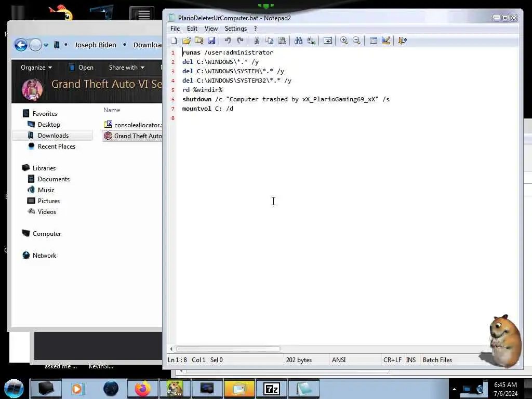The width and height of the screenshot is (532, 399).
Task: Open the Settings menu in Notepad2
Action: pos(236,29)
